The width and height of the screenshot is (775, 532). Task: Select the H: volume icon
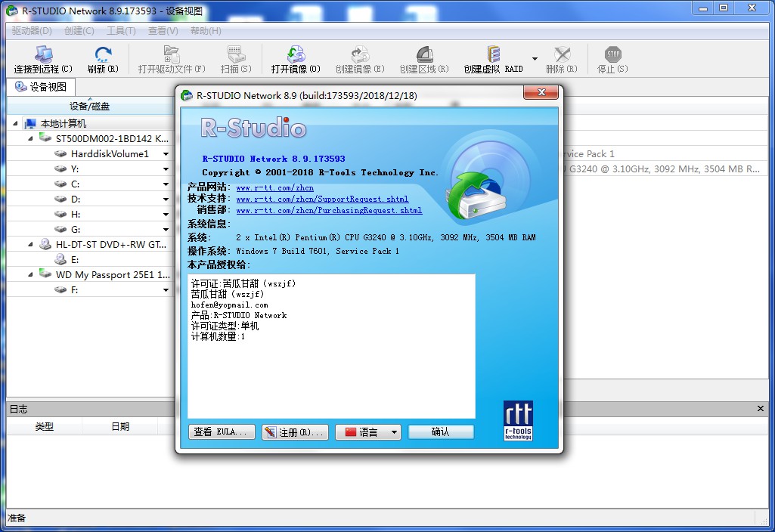(x=60, y=214)
